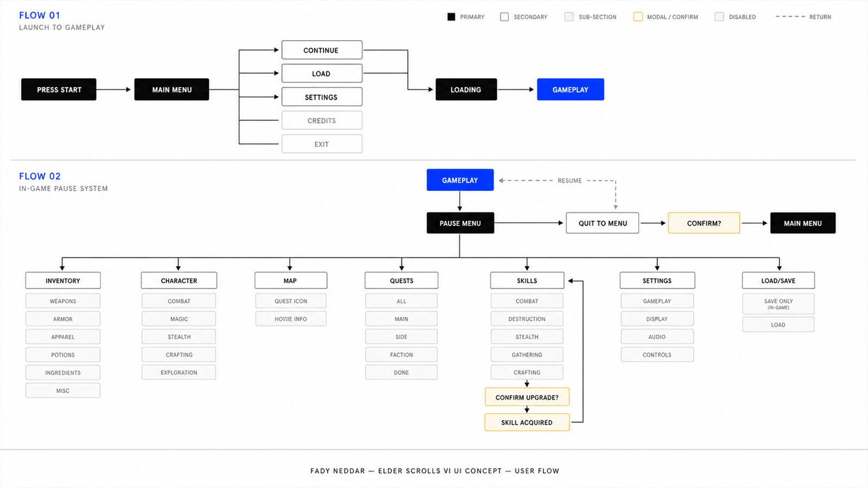Click COMBAT under Character
Viewport: 868px width, 488px height.
(179, 301)
